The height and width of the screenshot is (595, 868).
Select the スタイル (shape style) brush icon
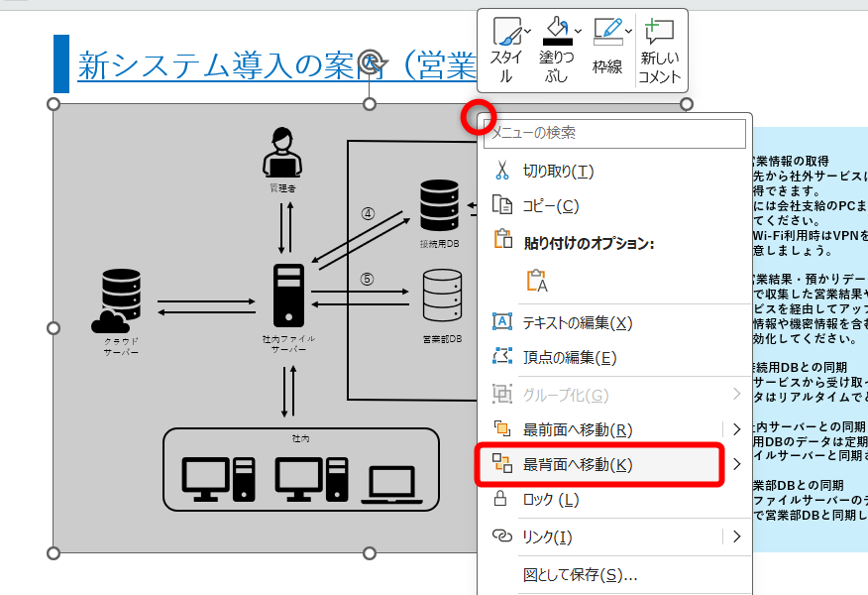point(504,31)
